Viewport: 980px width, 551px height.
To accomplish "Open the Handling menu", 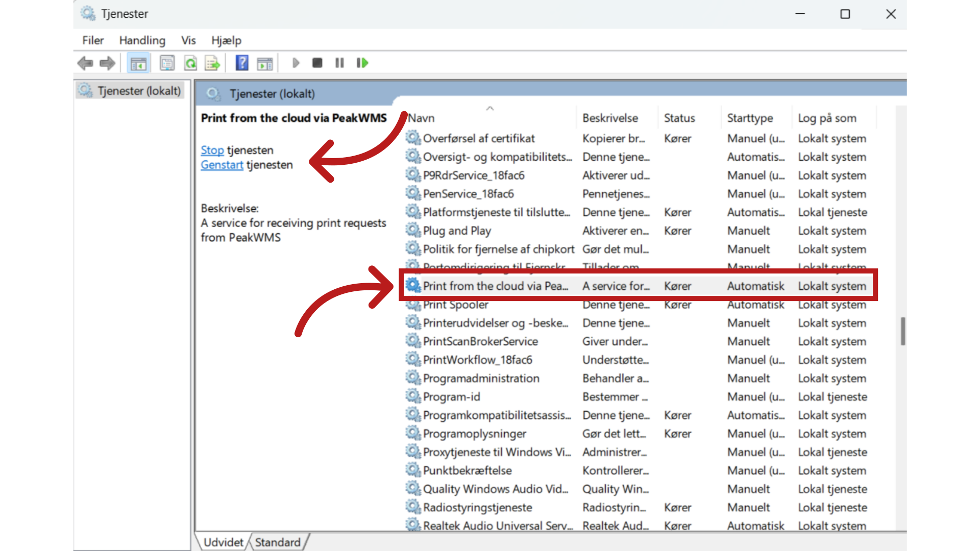I will pyautogui.click(x=142, y=40).
